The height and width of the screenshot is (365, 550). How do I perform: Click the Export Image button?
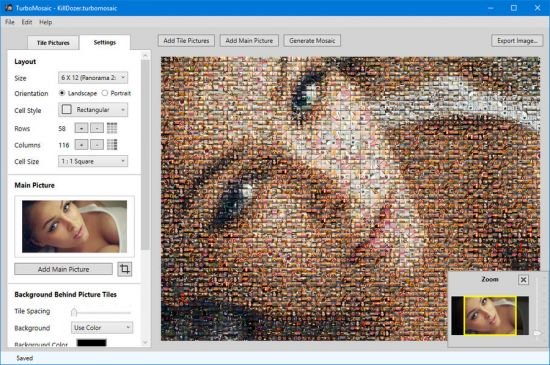click(517, 41)
